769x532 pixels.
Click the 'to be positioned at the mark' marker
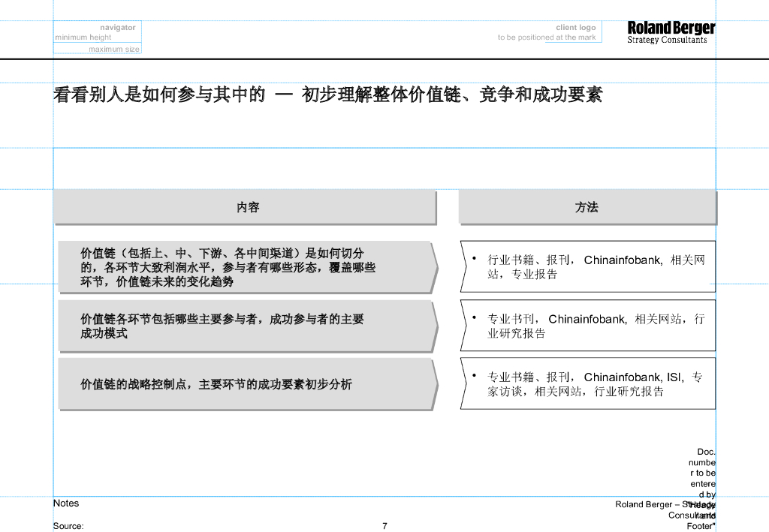pyautogui.click(x=547, y=36)
